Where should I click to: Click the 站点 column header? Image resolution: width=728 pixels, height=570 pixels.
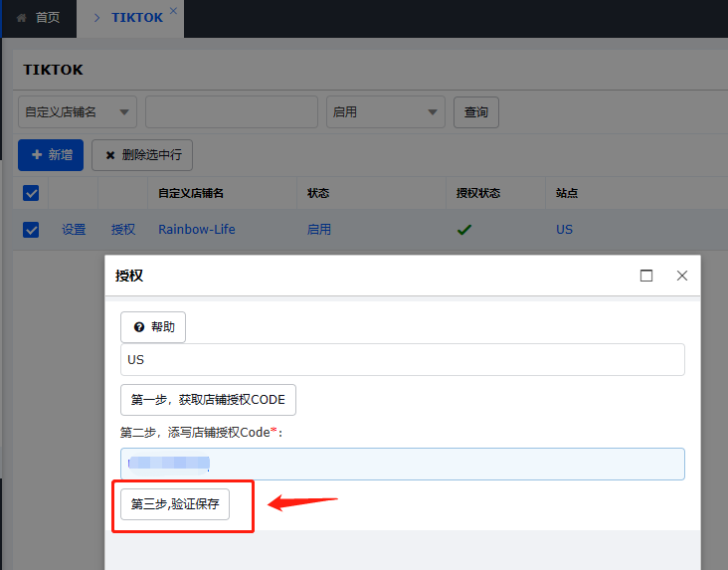(567, 193)
